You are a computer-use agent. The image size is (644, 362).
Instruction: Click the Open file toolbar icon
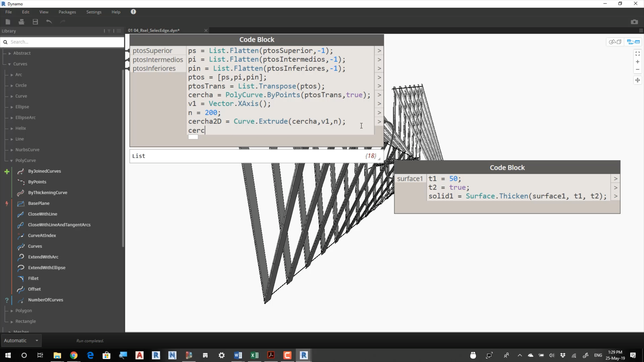coord(21,22)
